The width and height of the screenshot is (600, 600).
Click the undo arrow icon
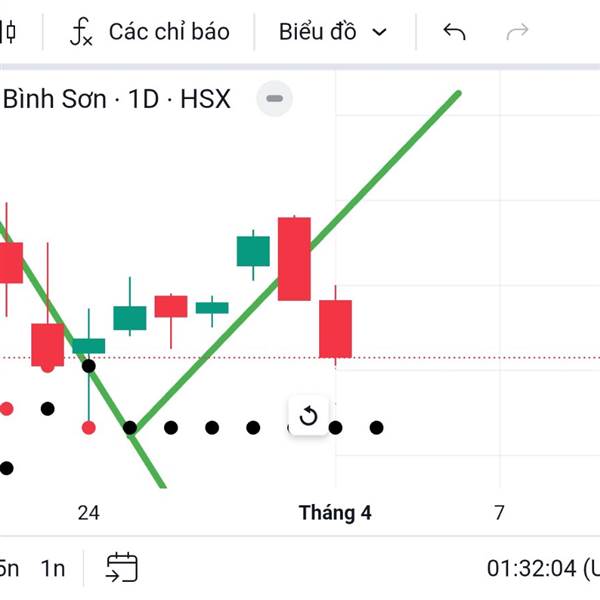click(454, 32)
